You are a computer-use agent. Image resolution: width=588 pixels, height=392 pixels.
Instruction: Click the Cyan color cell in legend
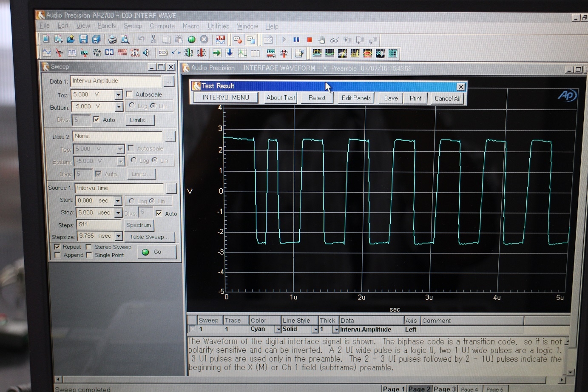[261, 329]
